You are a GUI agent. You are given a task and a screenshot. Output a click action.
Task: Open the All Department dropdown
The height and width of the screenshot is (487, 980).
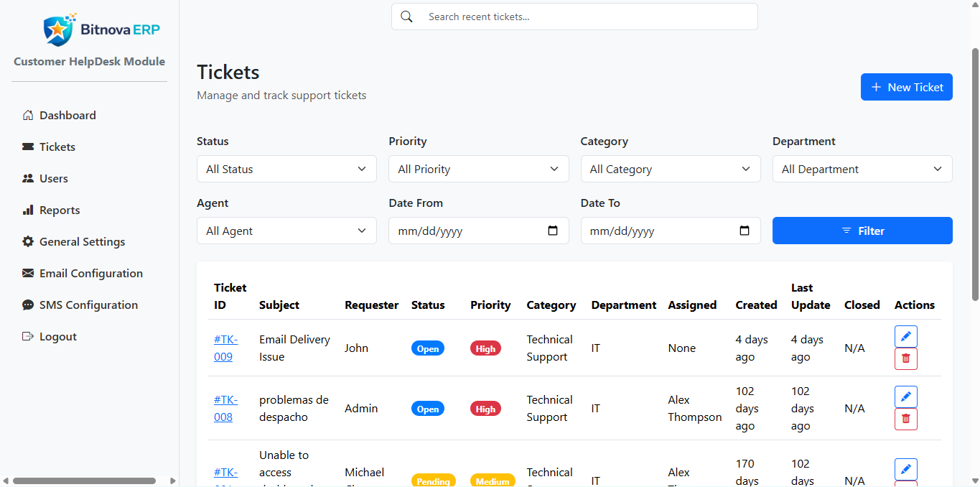(x=862, y=169)
